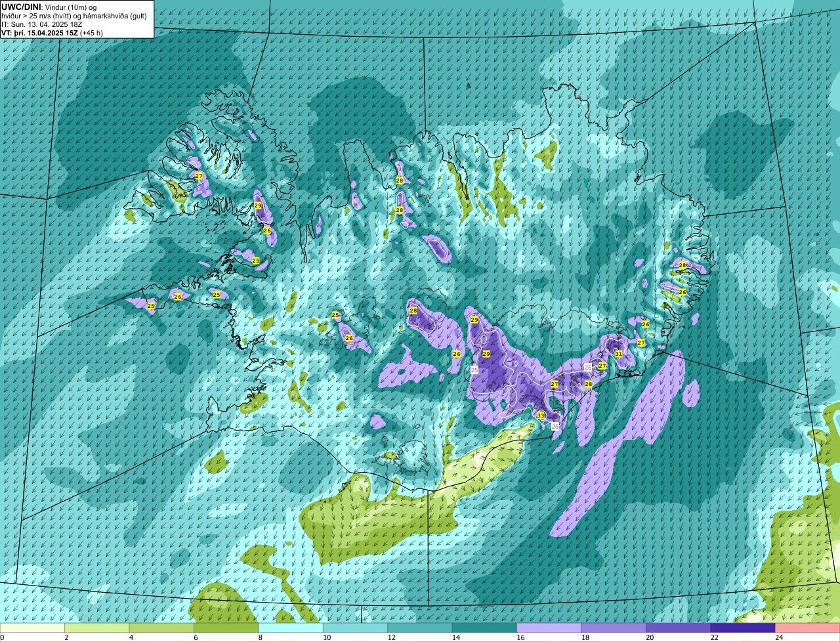Click the 'IT: Sun. 13. 04. 2025 18Z' line

[x=42, y=24]
